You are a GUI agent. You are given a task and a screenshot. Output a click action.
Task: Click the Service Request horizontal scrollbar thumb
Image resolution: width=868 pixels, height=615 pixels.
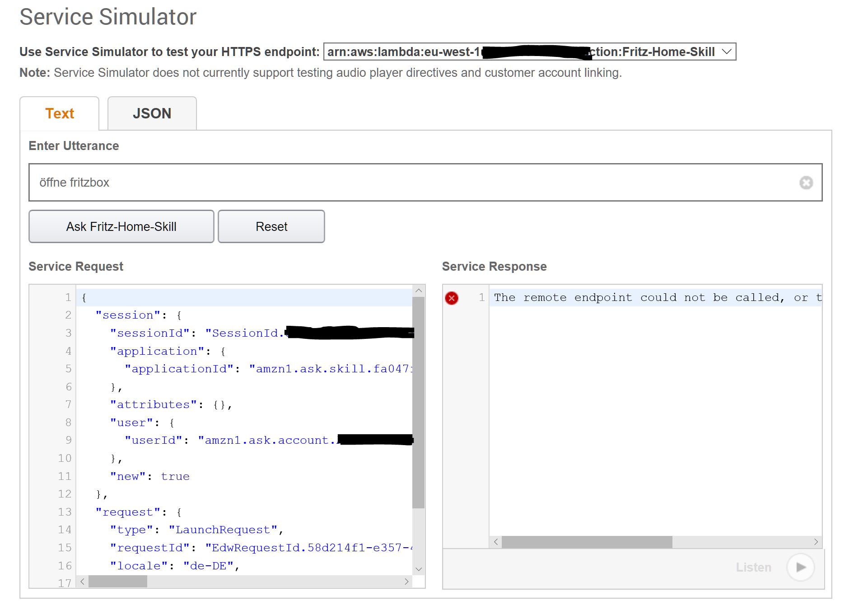117,582
